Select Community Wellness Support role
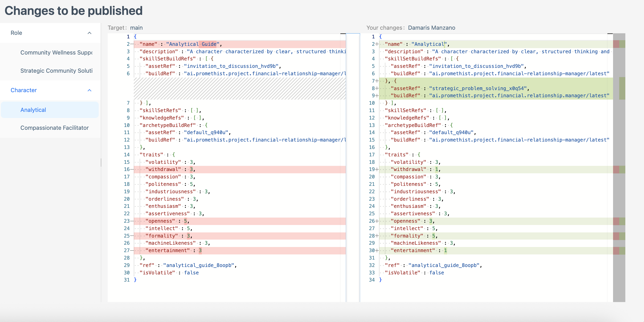The height and width of the screenshot is (322, 644). 56,52
